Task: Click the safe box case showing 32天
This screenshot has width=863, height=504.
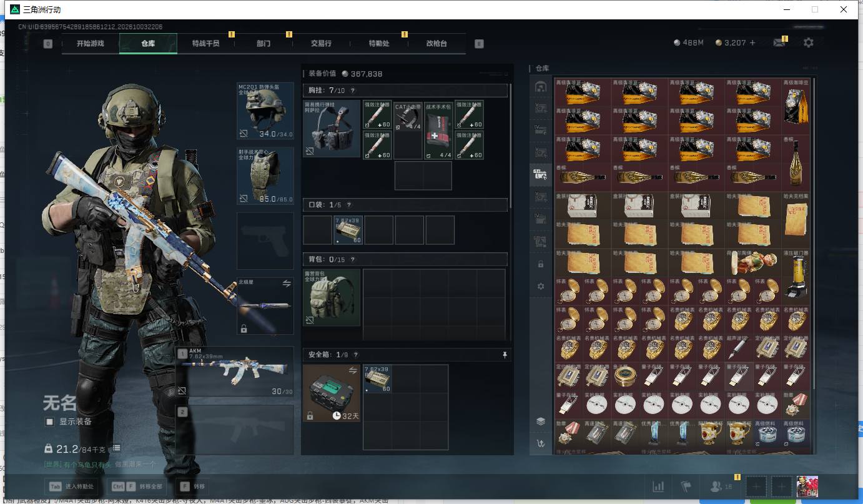Action: coord(332,393)
